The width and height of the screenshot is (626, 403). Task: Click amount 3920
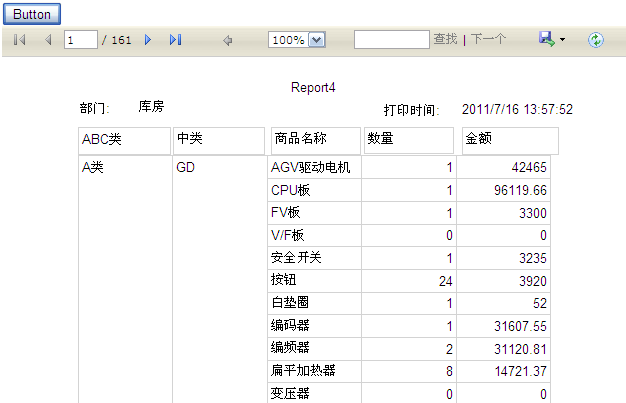(533, 281)
